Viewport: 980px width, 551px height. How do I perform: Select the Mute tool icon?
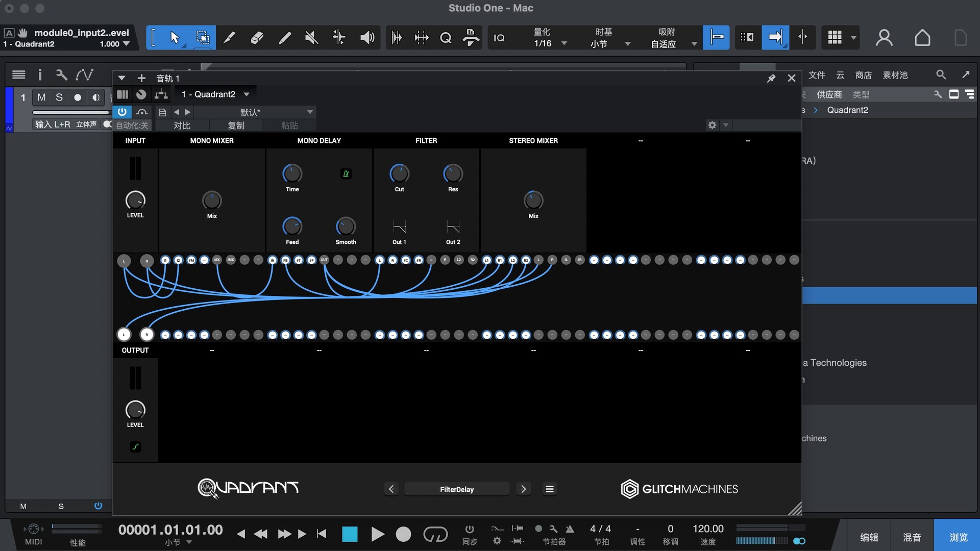[x=311, y=37]
